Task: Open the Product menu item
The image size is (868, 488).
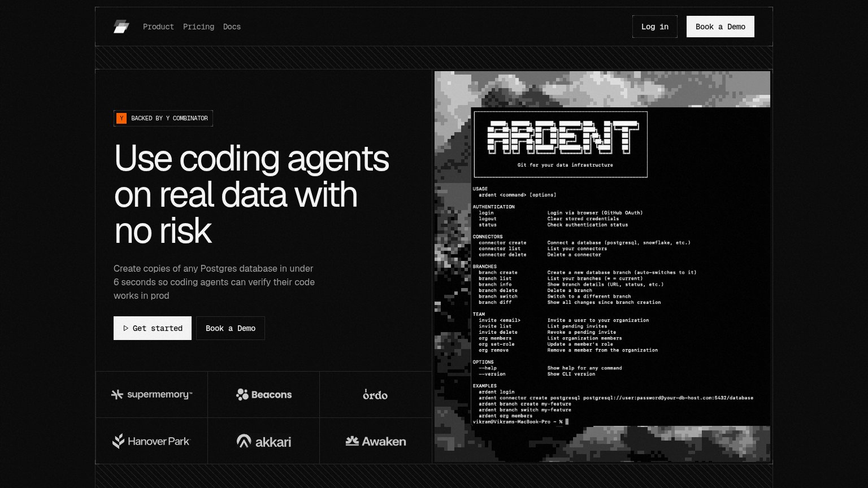Action: pos(158,27)
